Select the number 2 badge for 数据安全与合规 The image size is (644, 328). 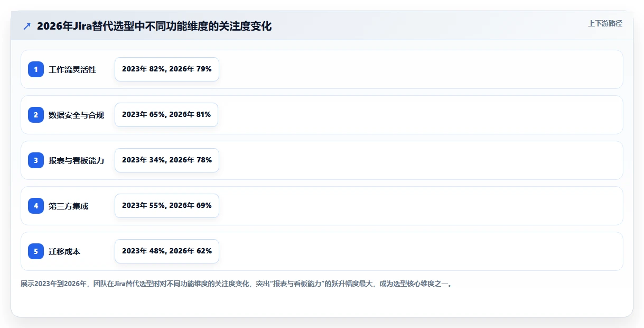click(x=36, y=115)
